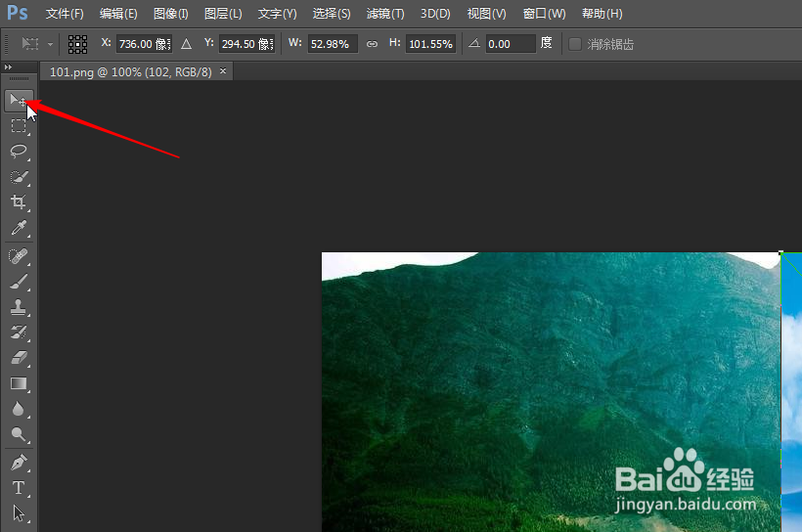Select the Lasso tool
Viewport: 802px width, 532px height.
[19, 151]
